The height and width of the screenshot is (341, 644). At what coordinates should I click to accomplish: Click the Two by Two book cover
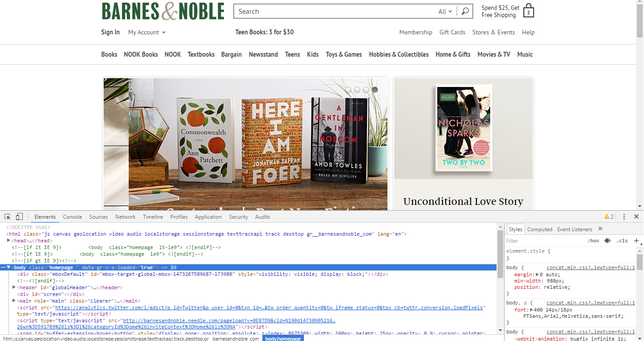tap(463, 129)
